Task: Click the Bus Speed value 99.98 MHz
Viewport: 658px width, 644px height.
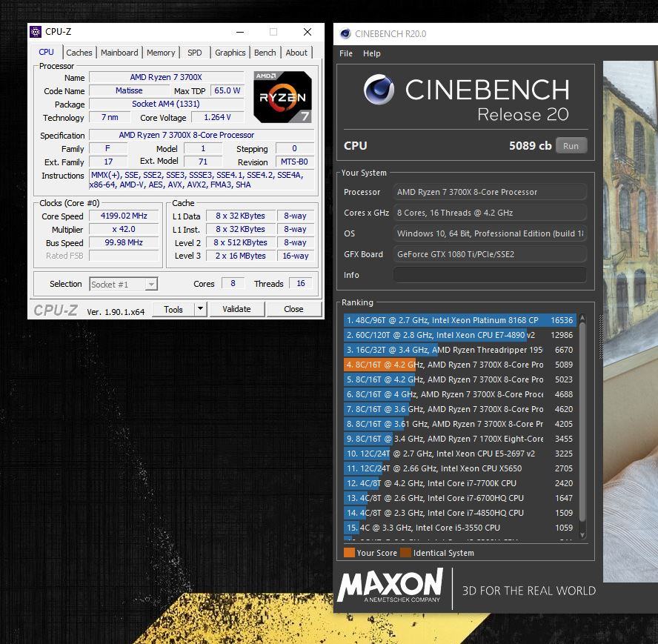Action: (124, 242)
